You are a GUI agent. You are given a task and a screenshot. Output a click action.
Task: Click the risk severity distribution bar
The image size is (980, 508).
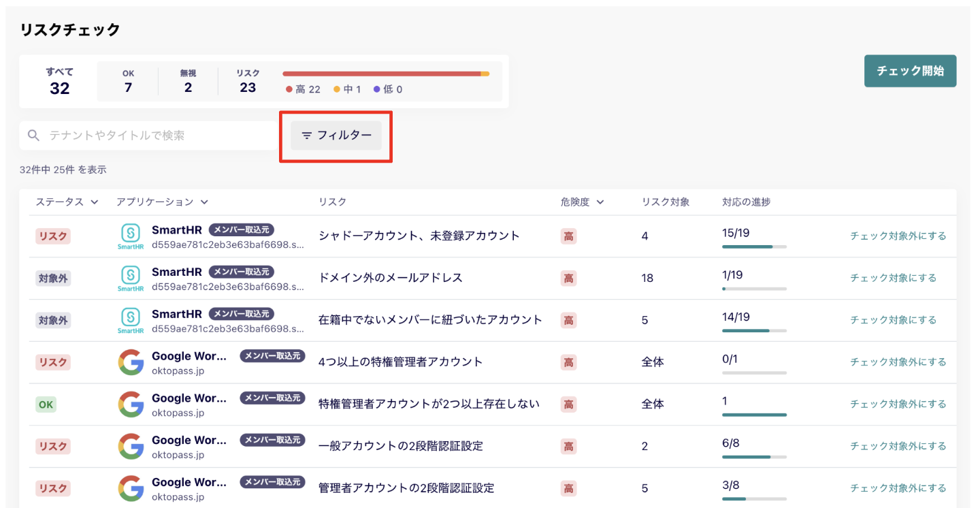pyautogui.click(x=386, y=74)
